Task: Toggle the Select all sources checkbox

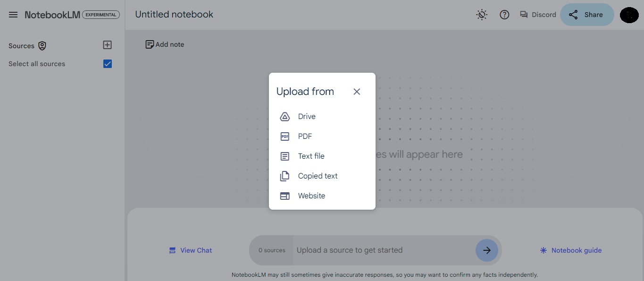Action: click(107, 63)
